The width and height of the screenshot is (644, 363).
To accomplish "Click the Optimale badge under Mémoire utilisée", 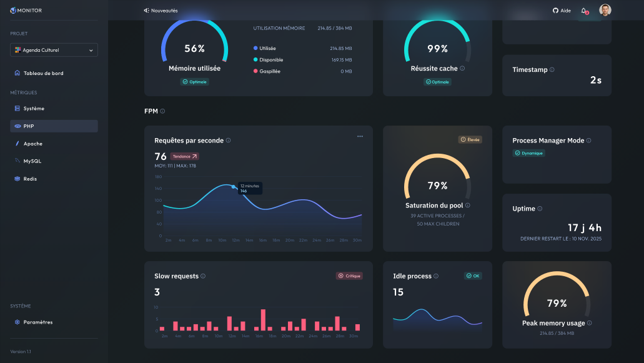I will 195,82.
